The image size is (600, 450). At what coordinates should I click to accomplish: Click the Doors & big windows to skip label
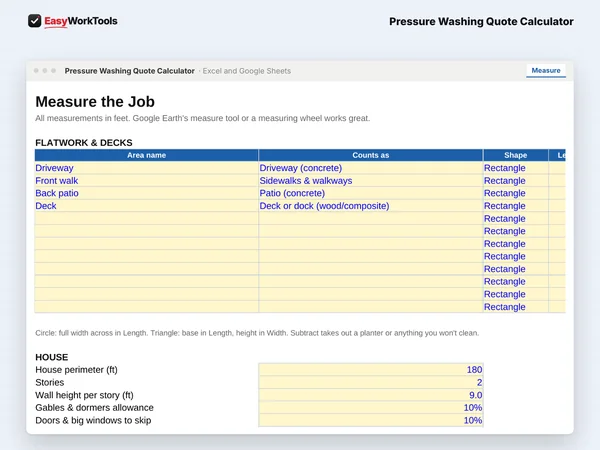click(93, 420)
